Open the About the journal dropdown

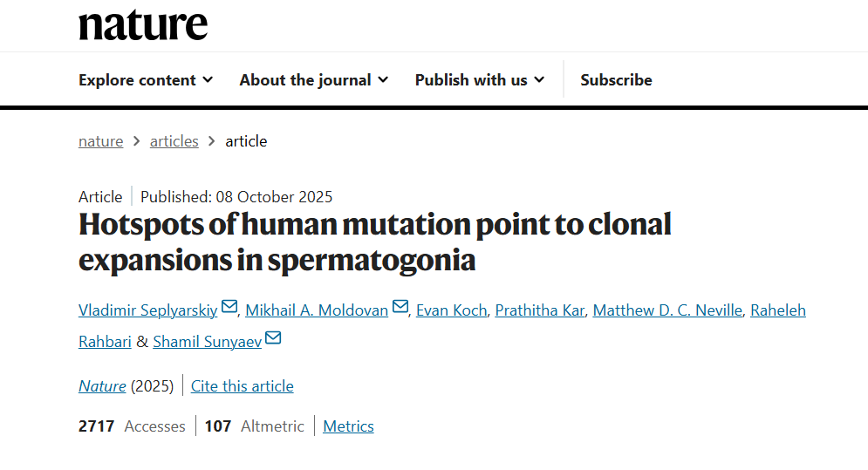pyautogui.click(x=314, y=80)
